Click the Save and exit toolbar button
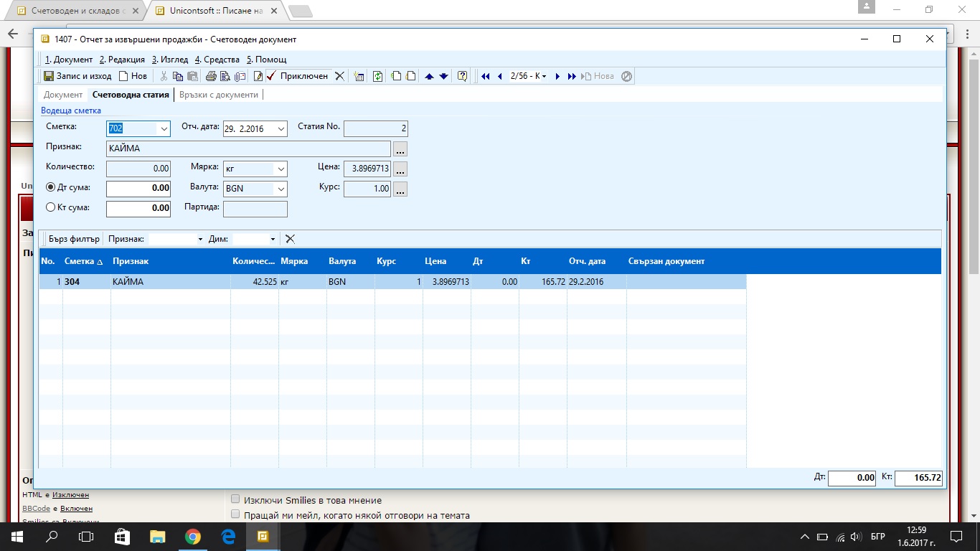The height and width of the screenshot is (551, 980). pyautogui.click(x=77, y=76)
